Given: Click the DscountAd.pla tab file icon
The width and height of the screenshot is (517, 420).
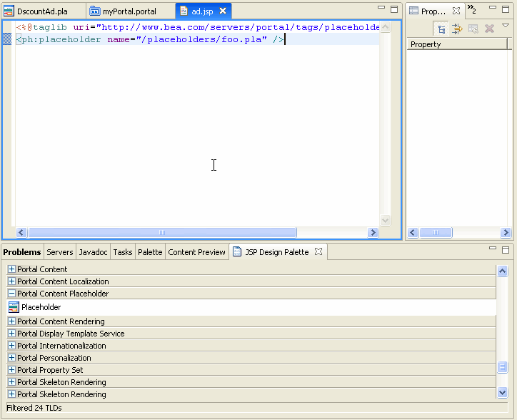Looking at the screenshot, I should (9, 11).
